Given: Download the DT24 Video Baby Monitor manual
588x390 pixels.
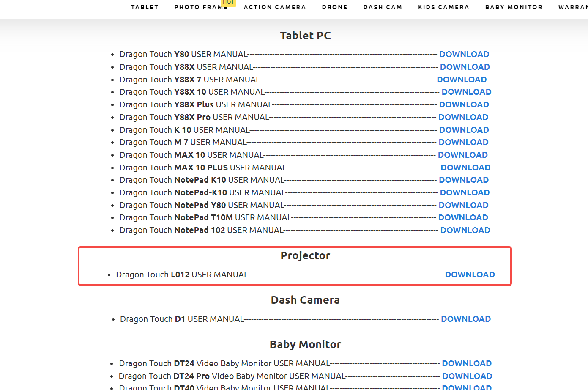Looking at the screenshot, I should [x=467, y=363].
